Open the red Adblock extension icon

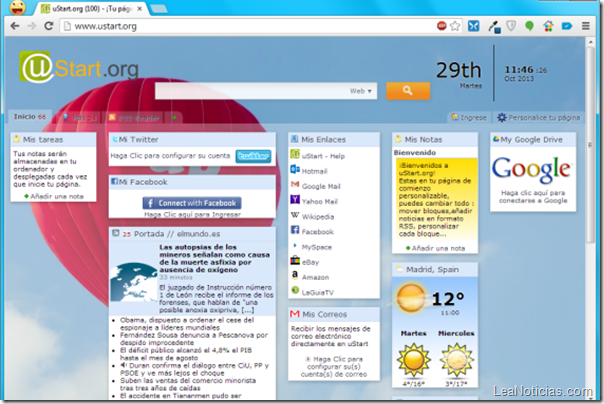(442, 26)
